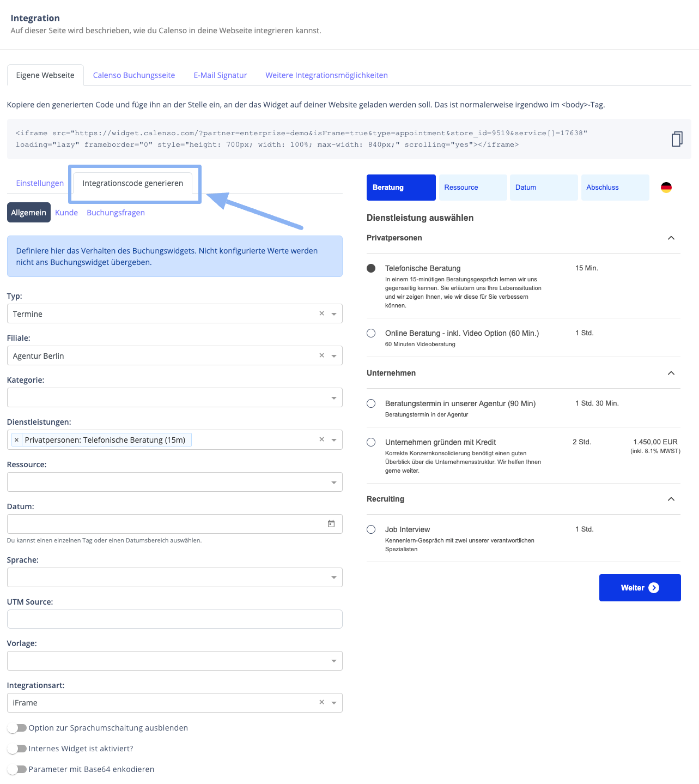Activate the internal widget toggle
699x784 pixels.
pos(17,748)
